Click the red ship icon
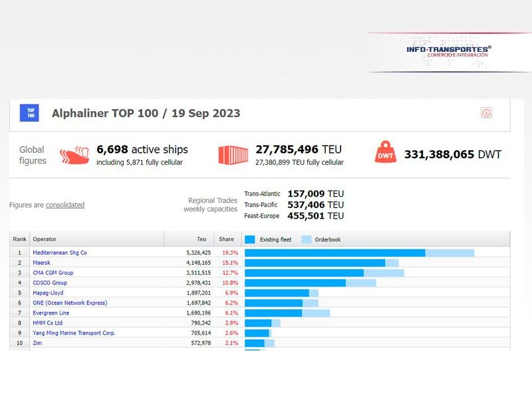 74,156
